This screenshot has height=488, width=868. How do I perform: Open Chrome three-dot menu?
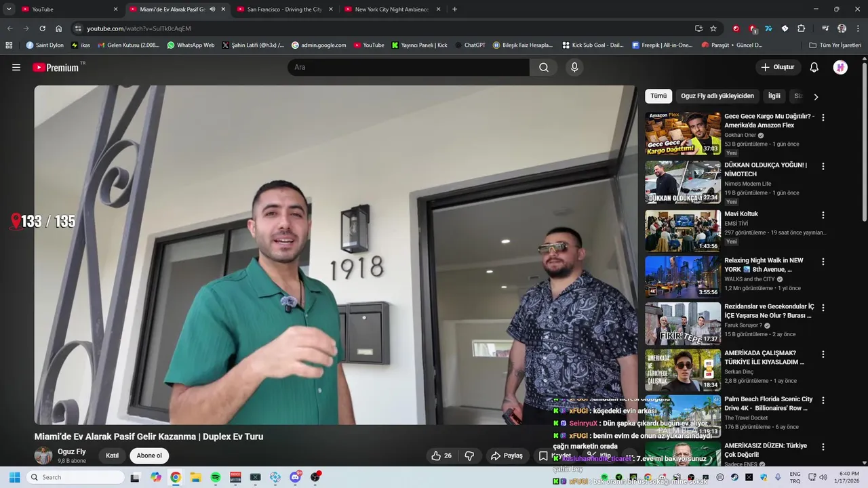coord(857,28)
